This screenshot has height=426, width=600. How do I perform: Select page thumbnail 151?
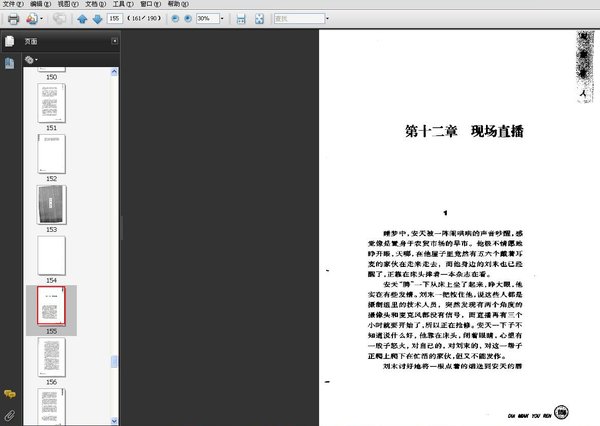click(x=52, y=103)
